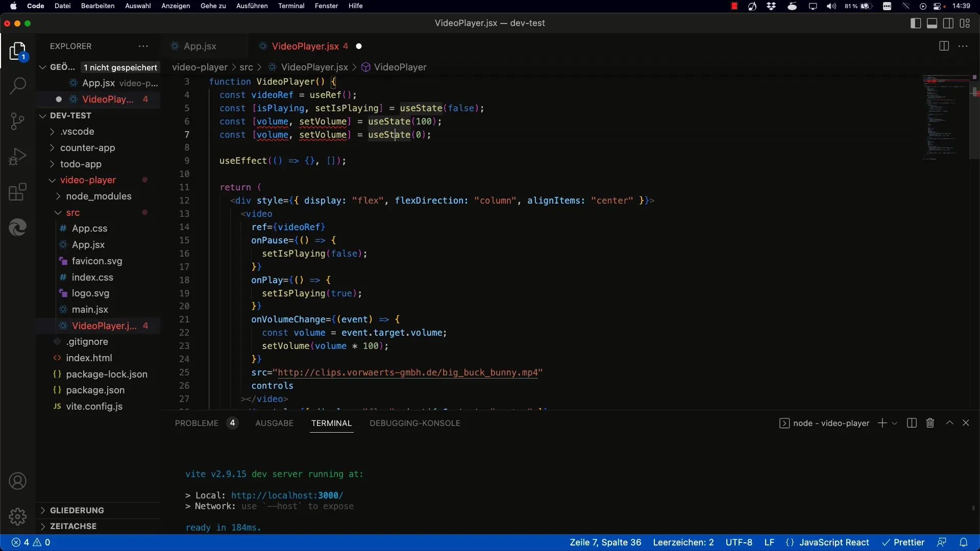
Task: Collapse the open editors section
Action: coord(43,67)
